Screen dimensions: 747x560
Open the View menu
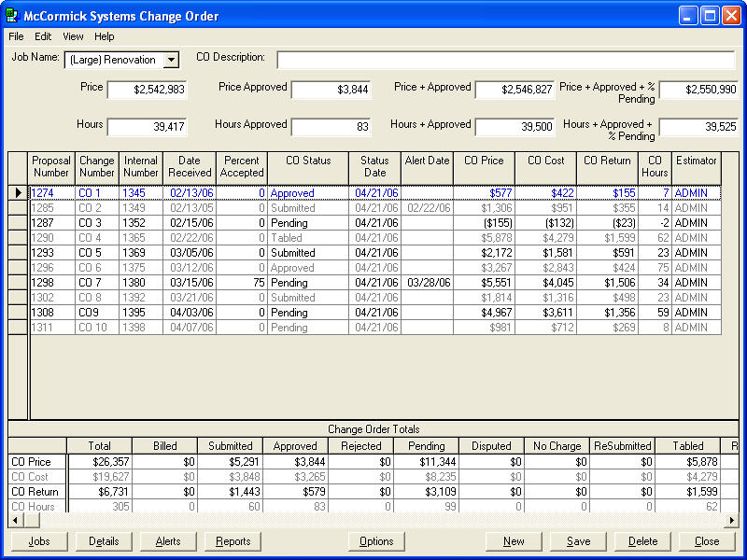click(73, 36)
